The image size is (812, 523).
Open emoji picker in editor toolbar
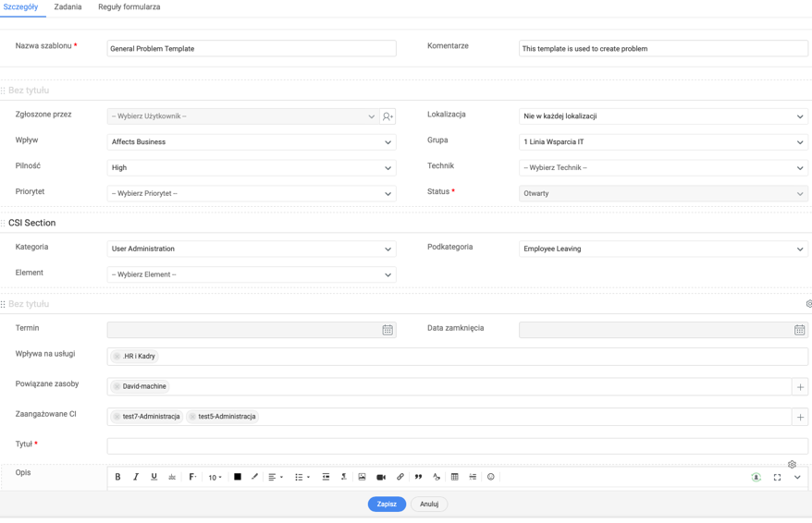pos(491,477)
